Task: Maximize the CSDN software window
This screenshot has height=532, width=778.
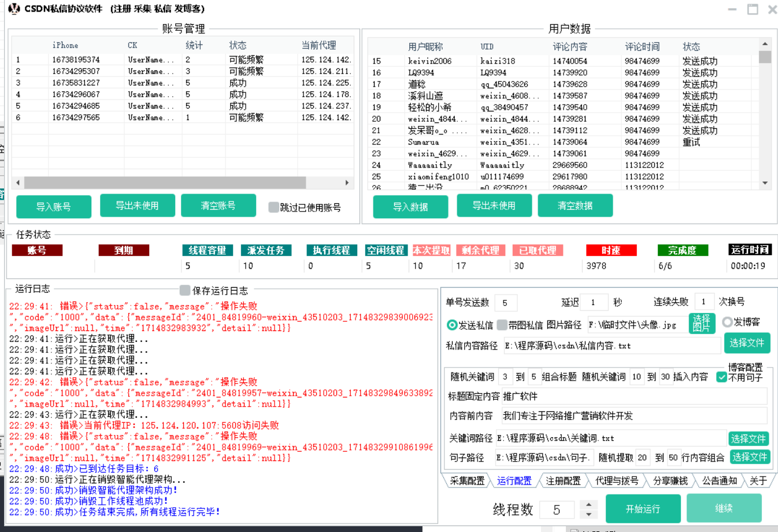Action: pos(752,9)
